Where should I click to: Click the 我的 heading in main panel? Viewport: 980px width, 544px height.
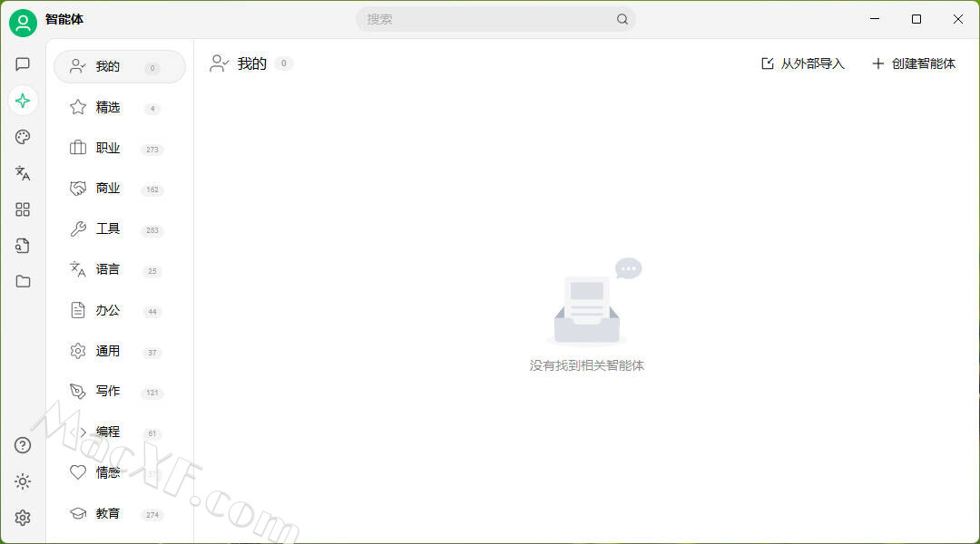pos(252,63)
